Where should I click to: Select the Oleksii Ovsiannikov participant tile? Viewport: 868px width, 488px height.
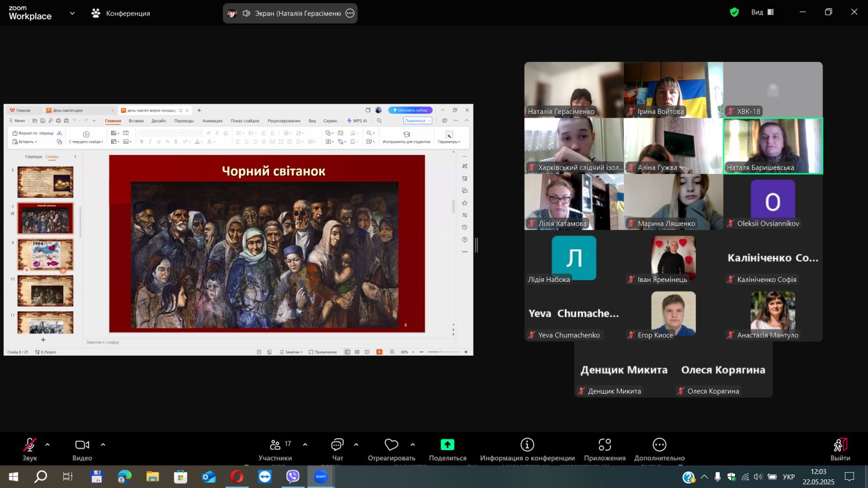pyautogui.click(x=773, y=202)
